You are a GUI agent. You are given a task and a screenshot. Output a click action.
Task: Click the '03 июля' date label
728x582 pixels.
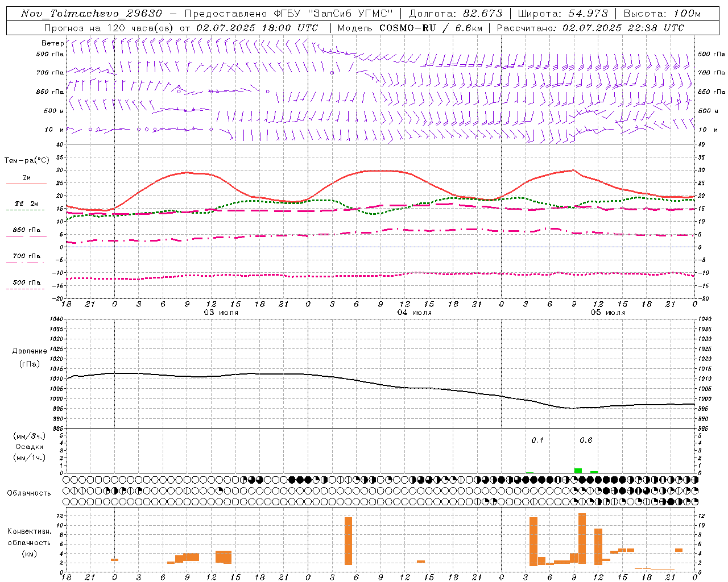(x=221, y=313)
